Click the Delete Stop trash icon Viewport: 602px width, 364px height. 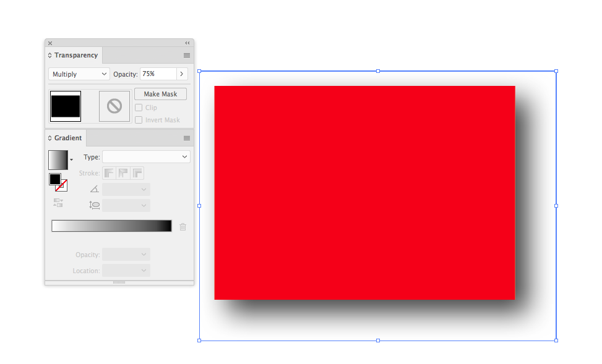point(183,227)
